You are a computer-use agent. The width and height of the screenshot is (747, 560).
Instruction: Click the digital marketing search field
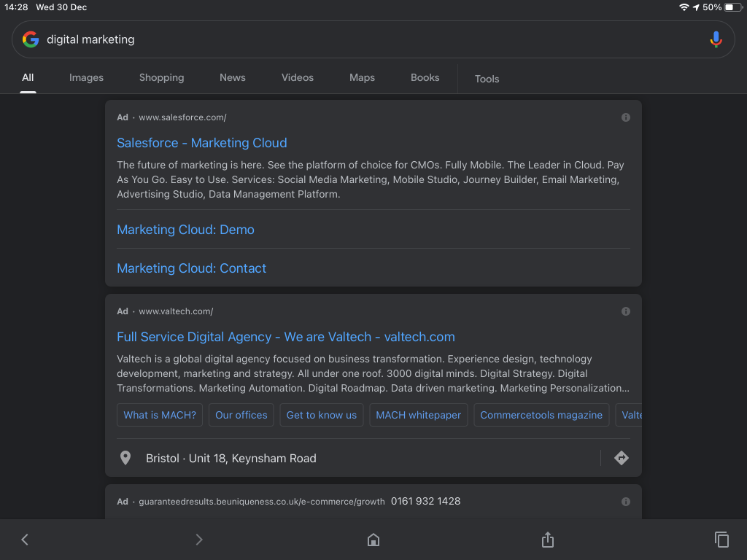pos(365,39)
